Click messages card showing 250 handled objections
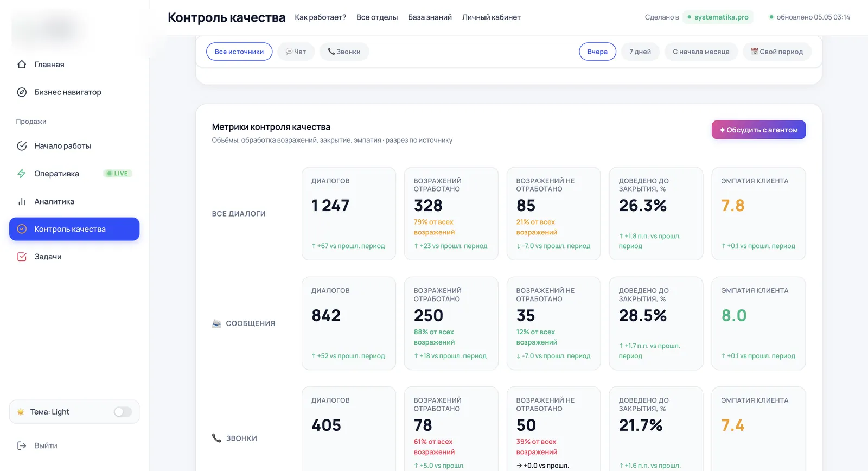868x471 pixels. 451,323
